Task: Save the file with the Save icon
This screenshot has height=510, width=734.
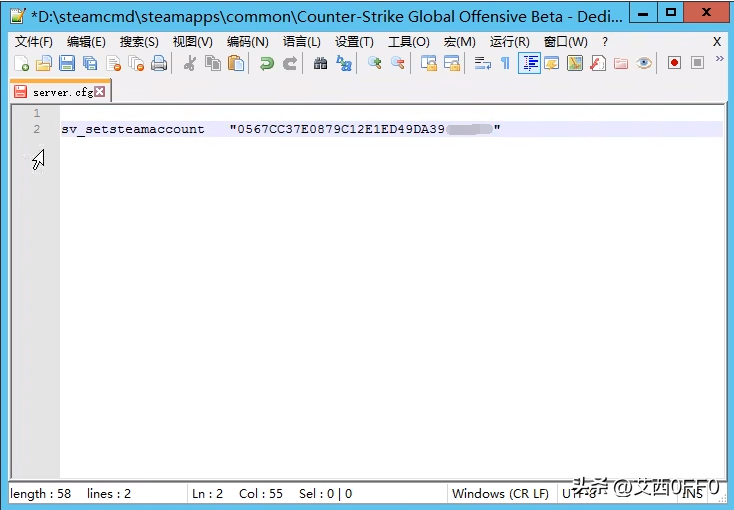Action: point(67,63)
